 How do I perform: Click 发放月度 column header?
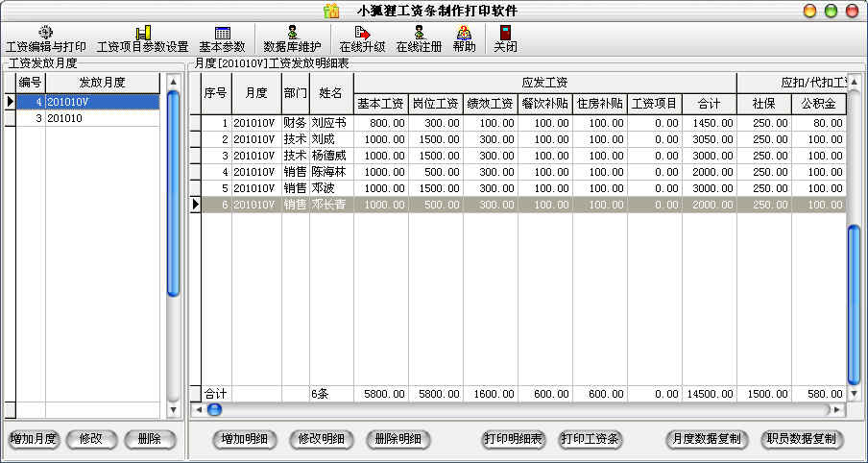tap(103, 83)
